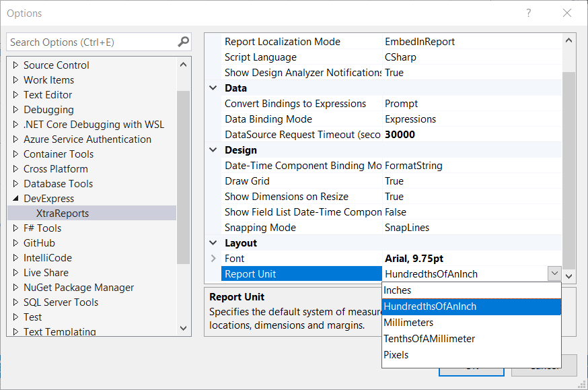Select the XtraReports tree item
Image resolution: width=588 pixels, height=390 pixels.
coord(63,214)
